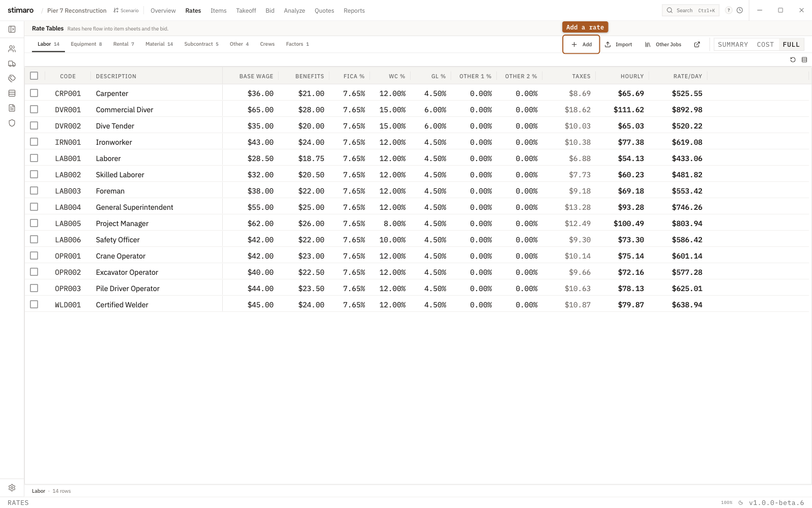
Task: Open the people icon in sidebar
Action: tap(12, 49)
